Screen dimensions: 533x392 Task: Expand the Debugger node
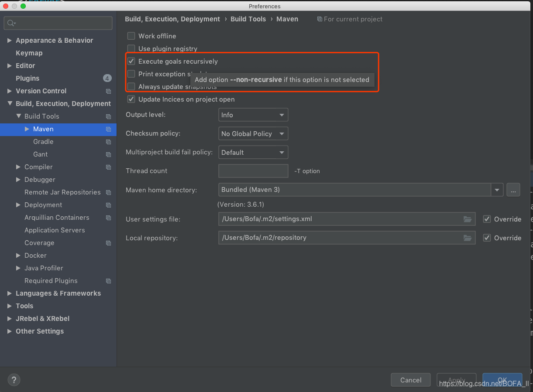[18, 180]
